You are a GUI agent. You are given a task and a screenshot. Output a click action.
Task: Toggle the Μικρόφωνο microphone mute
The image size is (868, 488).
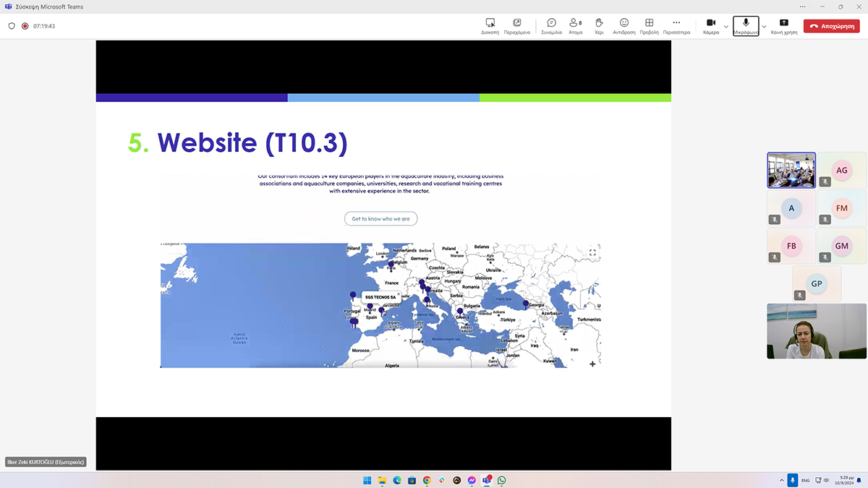click(746, 26)
